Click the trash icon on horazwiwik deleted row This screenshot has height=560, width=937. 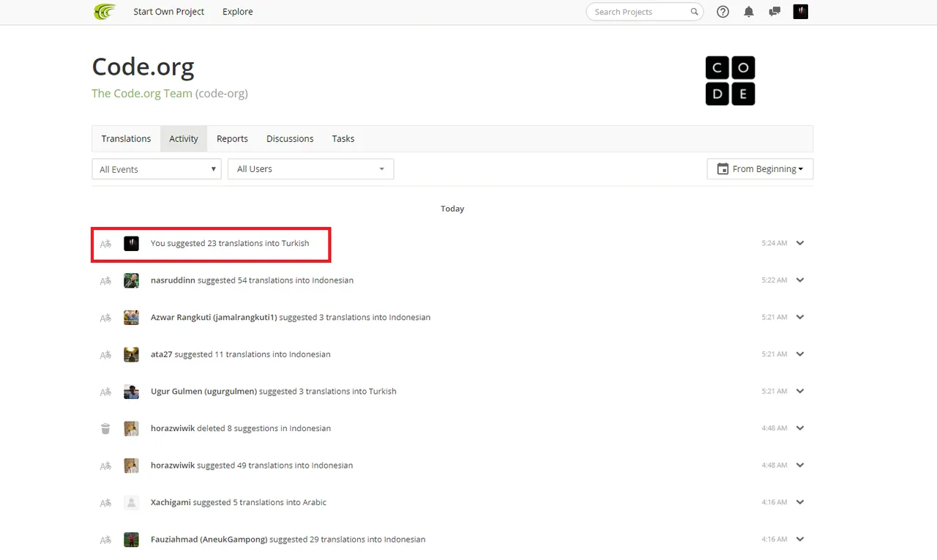click(x=105, y=428)
